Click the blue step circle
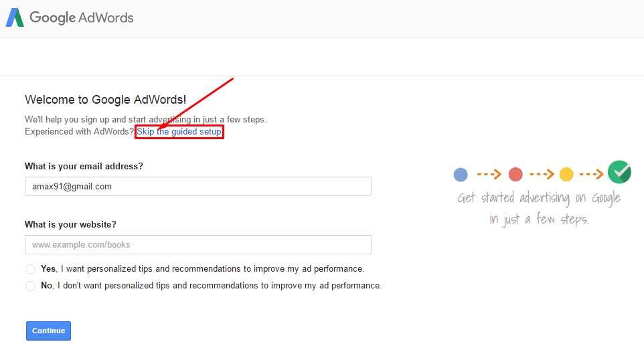 tap(461, 175)
